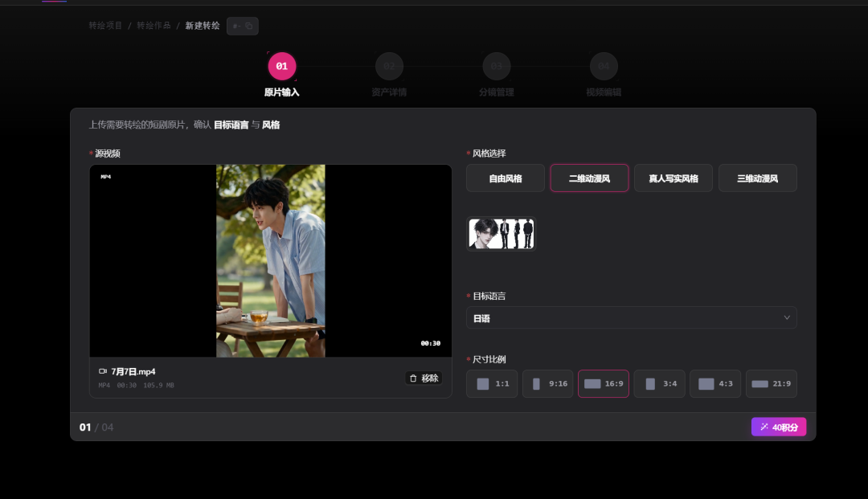Open the 转绘项目 breadcrumb link
This screenshot has height=499, width=868.
pos(105,26)
